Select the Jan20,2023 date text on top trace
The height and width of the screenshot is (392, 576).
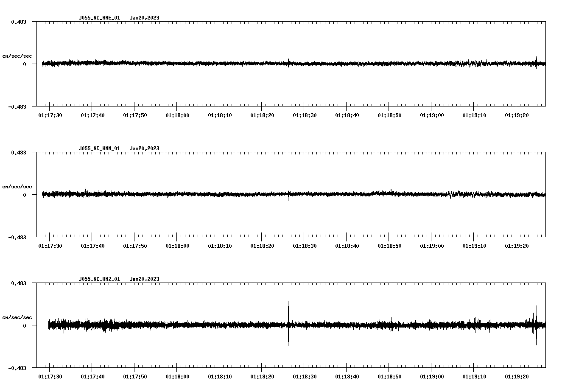pos(145,18)
